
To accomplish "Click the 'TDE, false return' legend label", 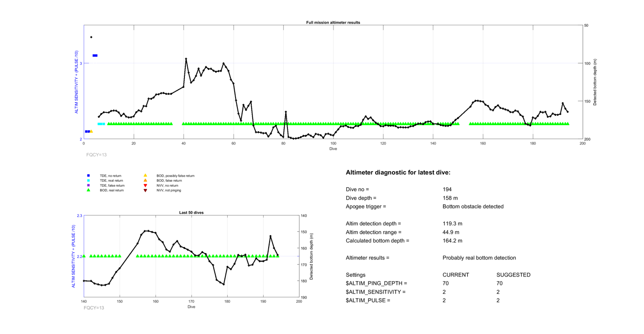I will (x=112, y=185).
